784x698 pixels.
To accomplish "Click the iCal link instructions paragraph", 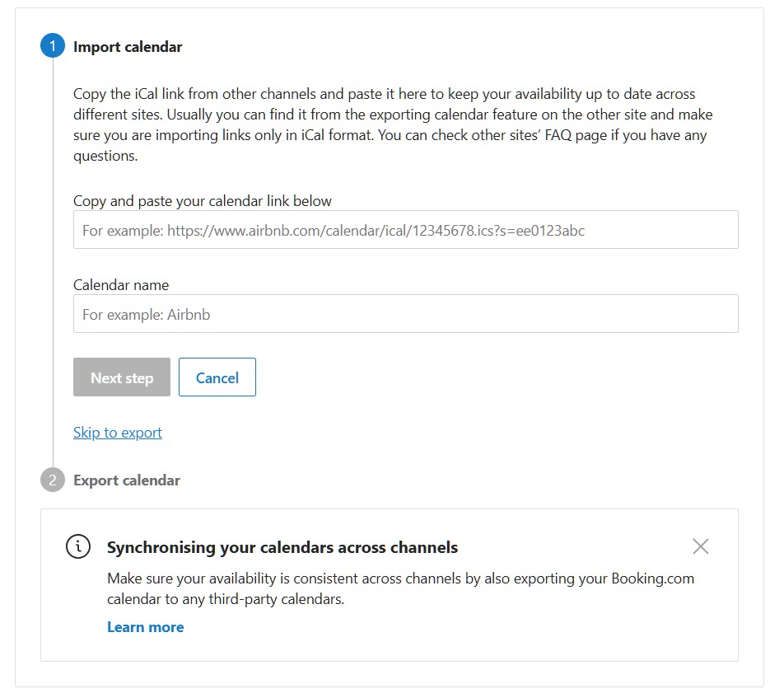I will tap(393, 124).
